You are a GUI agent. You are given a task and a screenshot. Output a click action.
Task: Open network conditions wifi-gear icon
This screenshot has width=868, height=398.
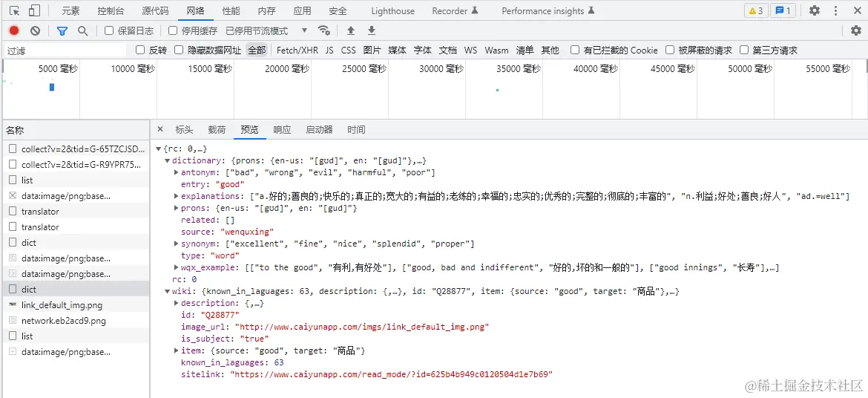coord(324,30)
